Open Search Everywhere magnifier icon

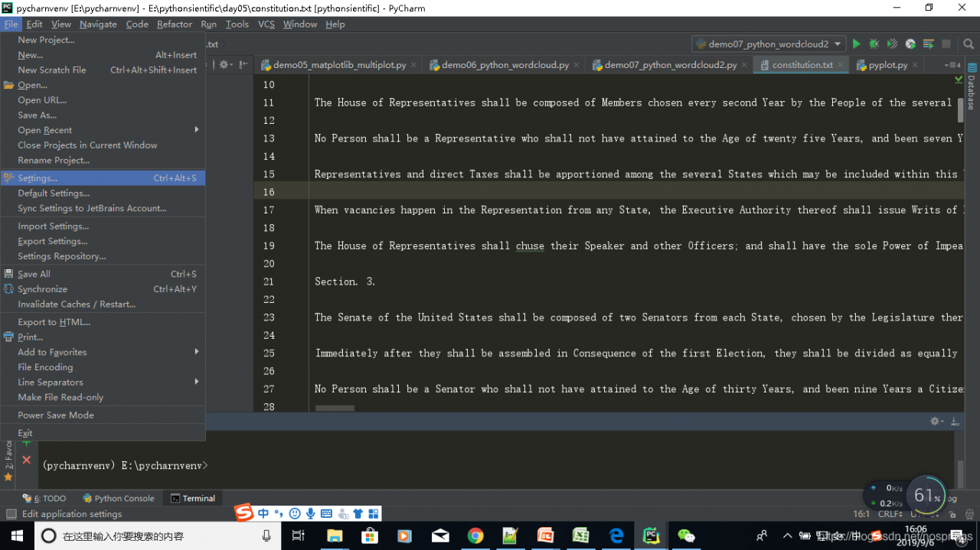[x=969, y=44]
